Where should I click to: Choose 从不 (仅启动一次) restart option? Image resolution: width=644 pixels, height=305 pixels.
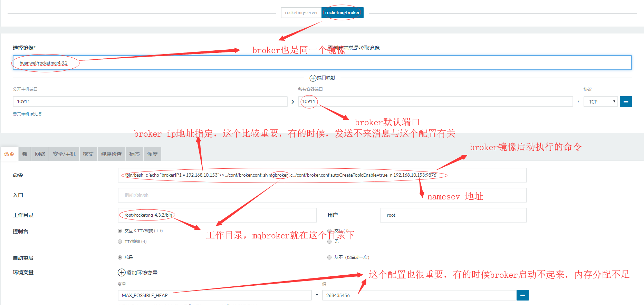click(329, 257)
